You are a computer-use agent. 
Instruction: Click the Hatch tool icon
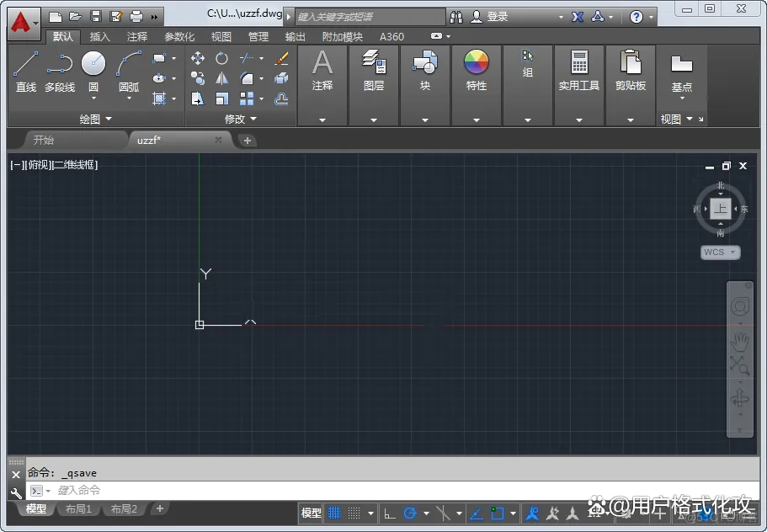point(159,98)
